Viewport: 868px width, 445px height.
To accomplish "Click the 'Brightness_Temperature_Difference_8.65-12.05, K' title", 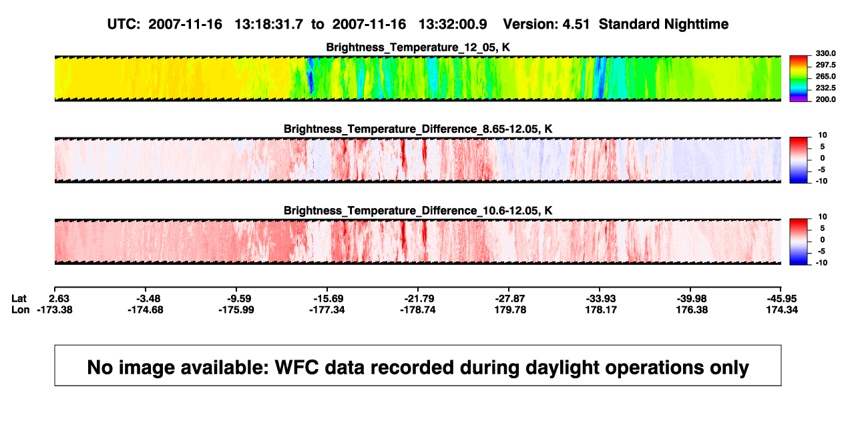I will 418,129.
